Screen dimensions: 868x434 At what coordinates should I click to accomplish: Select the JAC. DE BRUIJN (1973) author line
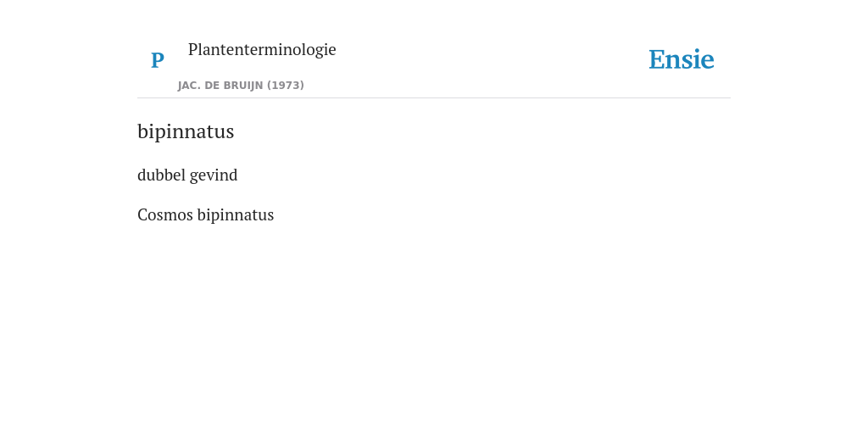(x=241, y=86)
